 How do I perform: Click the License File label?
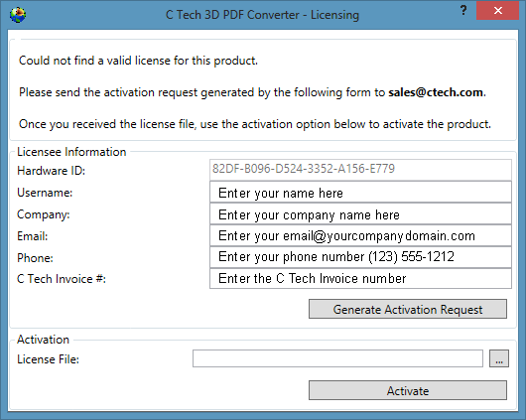click(x=48, y=359)
